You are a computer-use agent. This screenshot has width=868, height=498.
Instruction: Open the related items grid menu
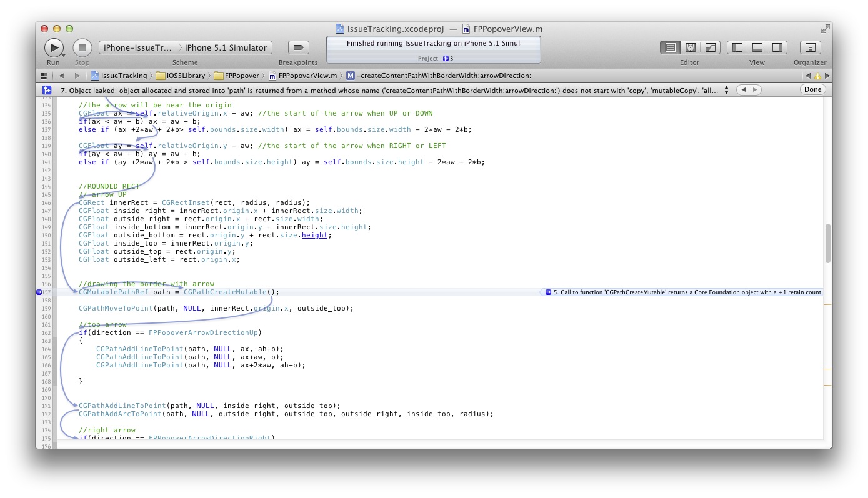pos(43,76)
